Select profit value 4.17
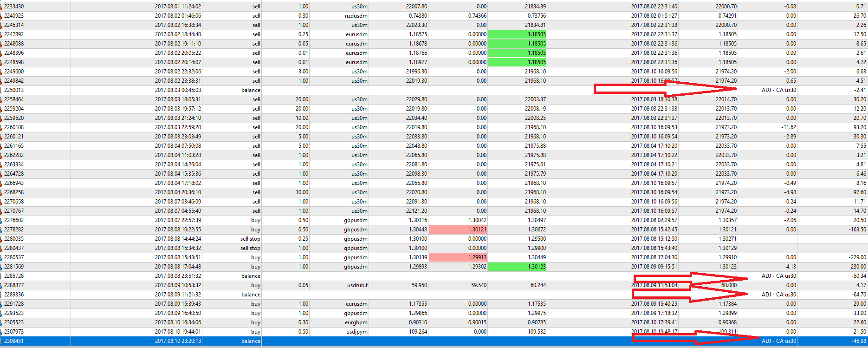Screen dimensions: 868x348 [x=861, y=285]
